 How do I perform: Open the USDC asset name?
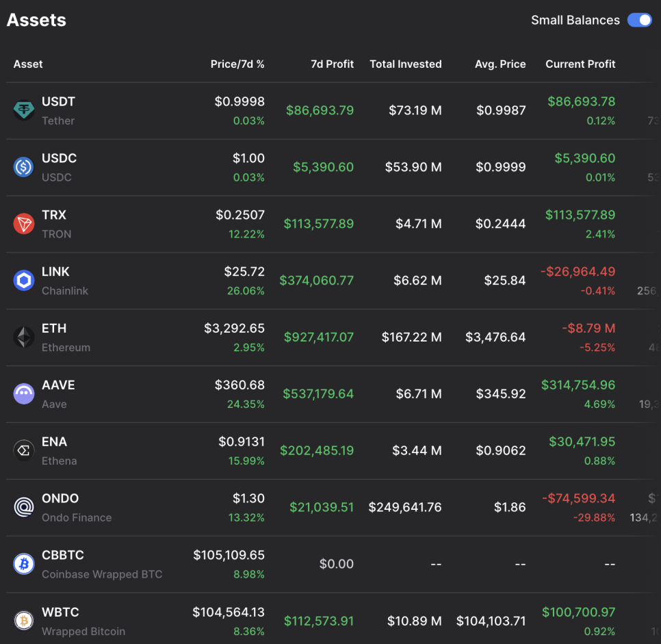[x=59, y=158]
